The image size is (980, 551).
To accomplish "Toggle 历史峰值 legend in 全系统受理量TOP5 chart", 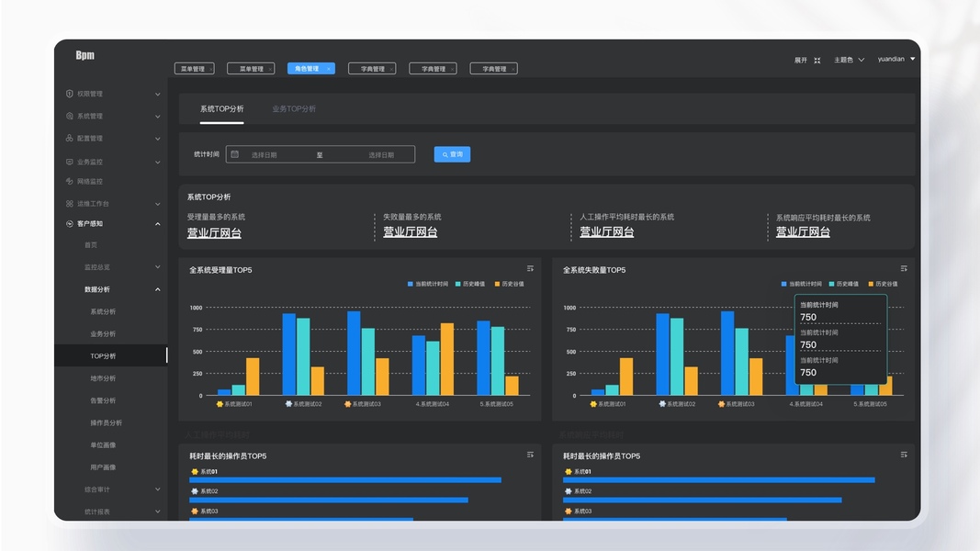I will [x=470, y=285].
